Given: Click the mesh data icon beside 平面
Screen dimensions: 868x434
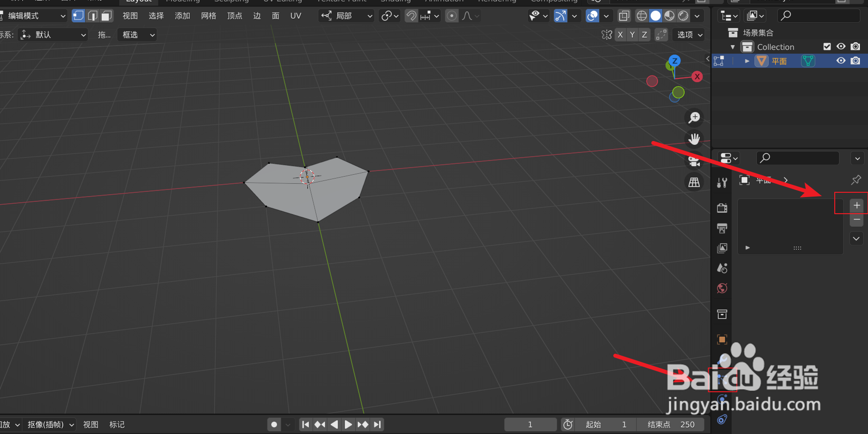Looking at the screenshot, I should (808, 61).
